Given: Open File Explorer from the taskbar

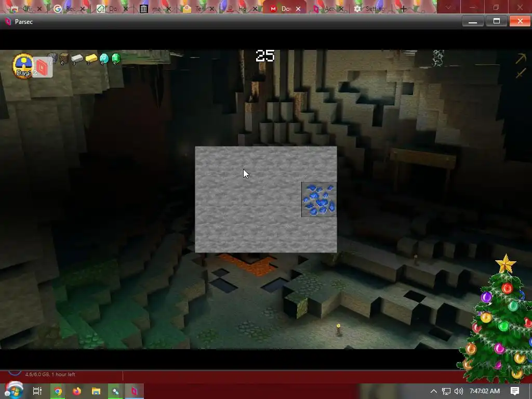Looking at the screenshot, I should (x=96, y=391).
